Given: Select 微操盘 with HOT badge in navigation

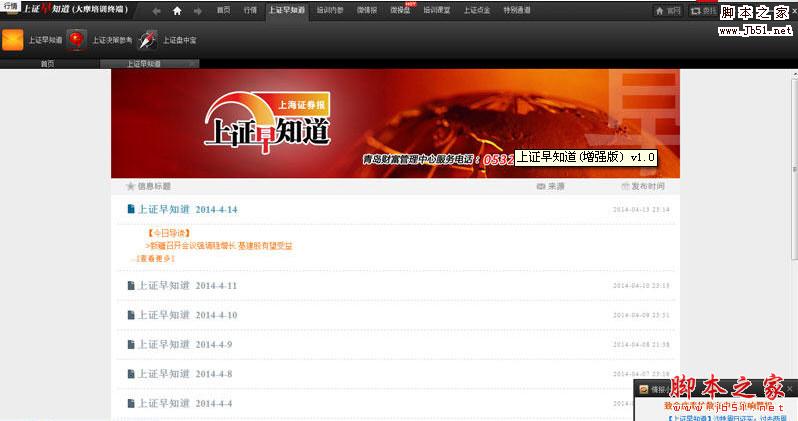Looking at the screenshot, I should click(x=401, y=10).
